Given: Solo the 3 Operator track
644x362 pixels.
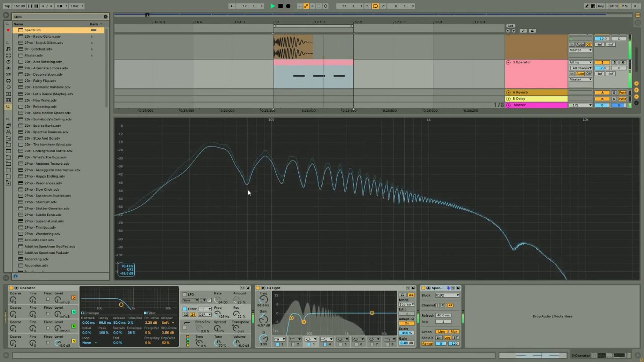Looking at the screenshot, I should click(x=614, y=62).
